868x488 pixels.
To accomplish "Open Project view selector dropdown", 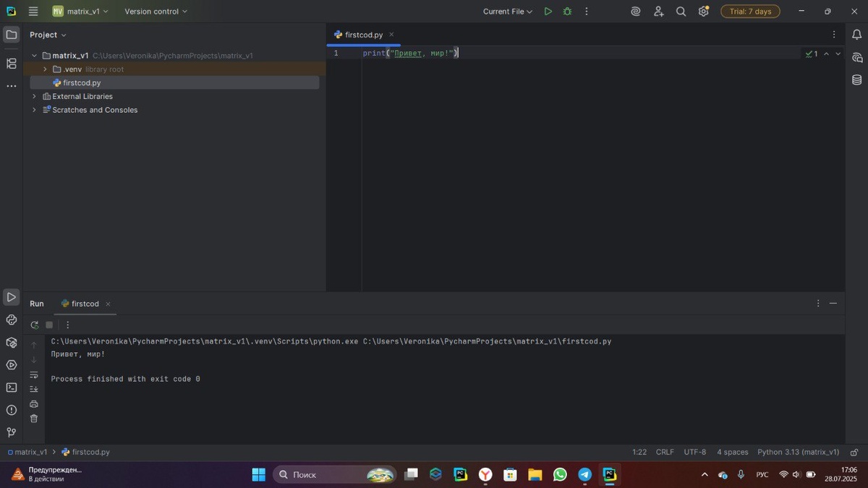I will tap(48, 35).
